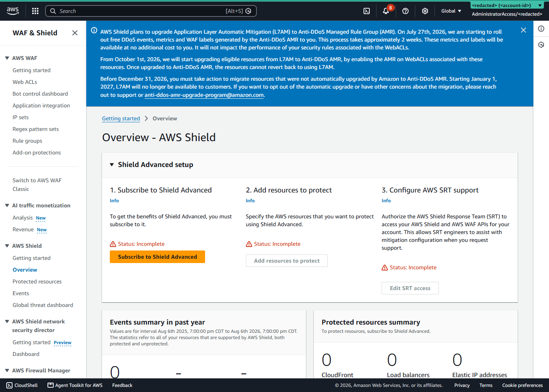This screenshot has width=549, height=392.
Task: Select IP sets in sidebar
Action: tap(20, 117)
